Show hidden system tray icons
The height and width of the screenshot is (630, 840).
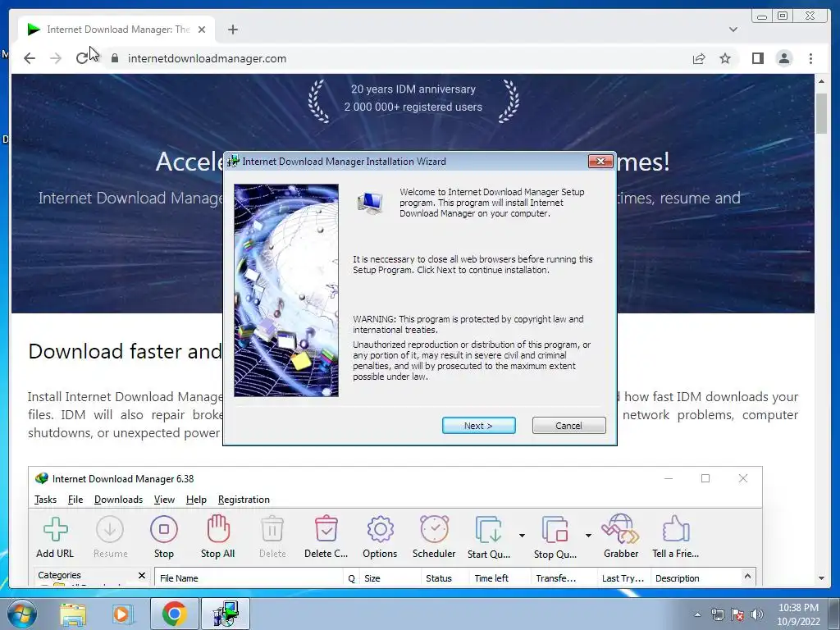[x=697, y=614]
